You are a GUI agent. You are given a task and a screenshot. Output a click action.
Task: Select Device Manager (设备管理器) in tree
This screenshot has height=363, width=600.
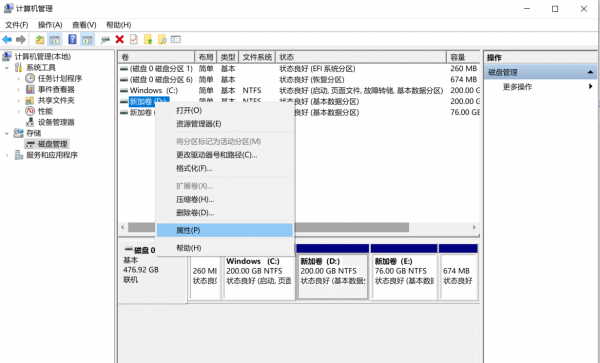click(56, 122)
